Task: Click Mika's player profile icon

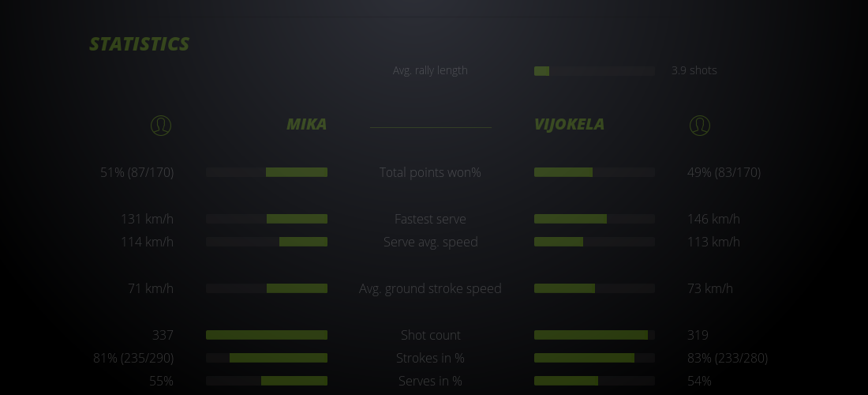Action: [x=161, y=125]
